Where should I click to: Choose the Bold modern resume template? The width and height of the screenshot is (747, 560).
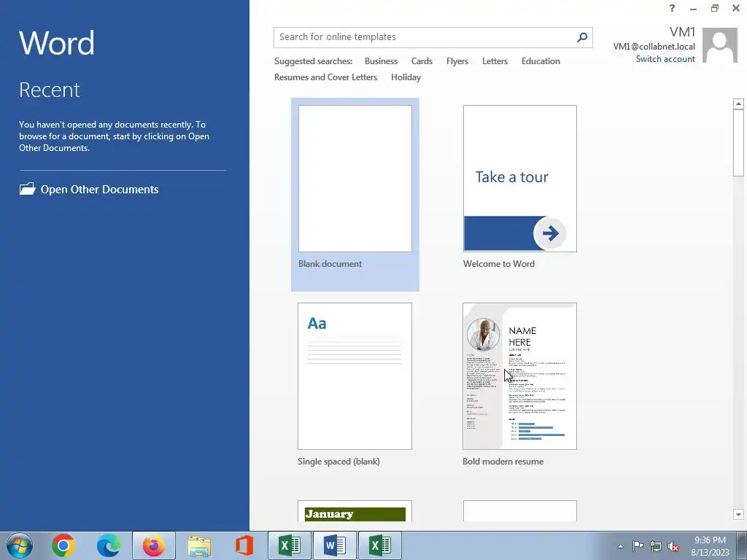[519, 376]
